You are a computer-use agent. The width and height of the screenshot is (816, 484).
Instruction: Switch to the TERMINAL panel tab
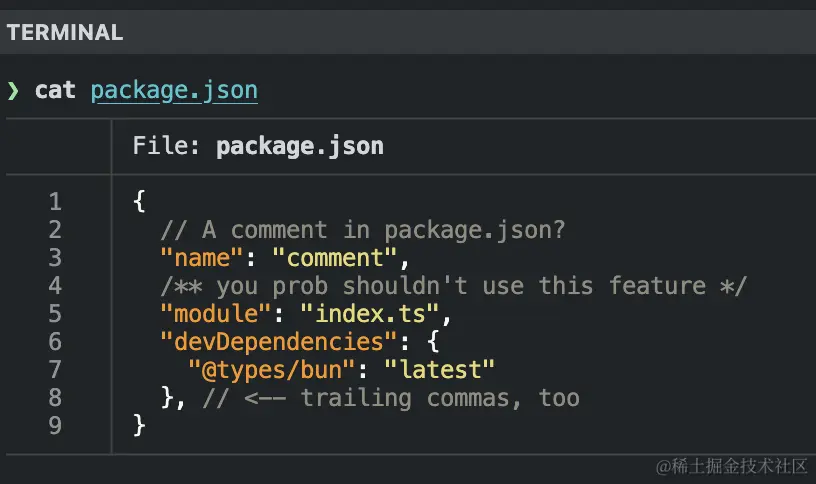[65, 32]
